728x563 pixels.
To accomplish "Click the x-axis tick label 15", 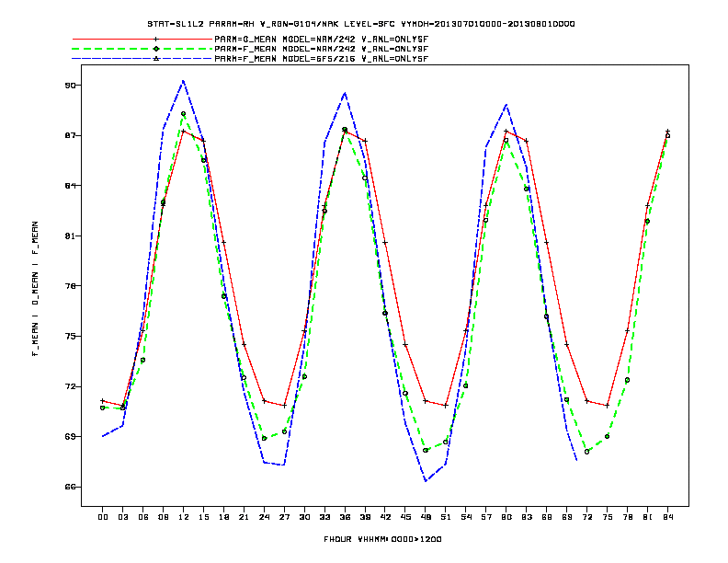I will click(203, 517).
